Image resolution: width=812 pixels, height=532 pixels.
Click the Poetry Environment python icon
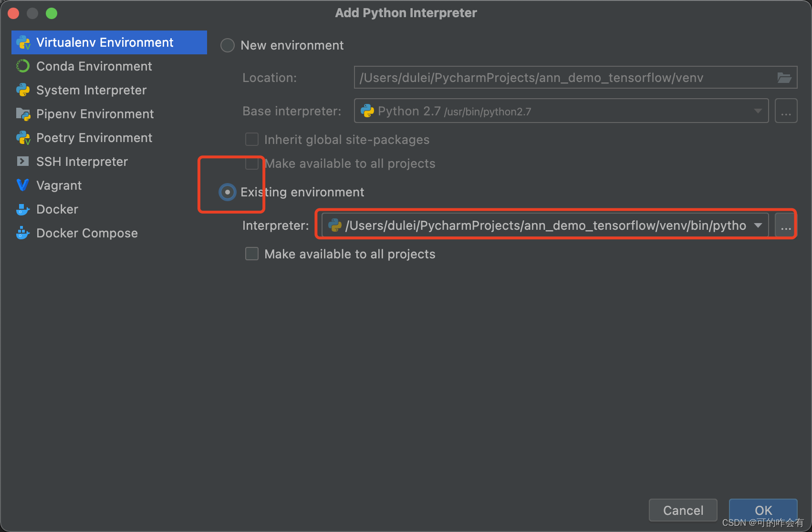[23, 138]
